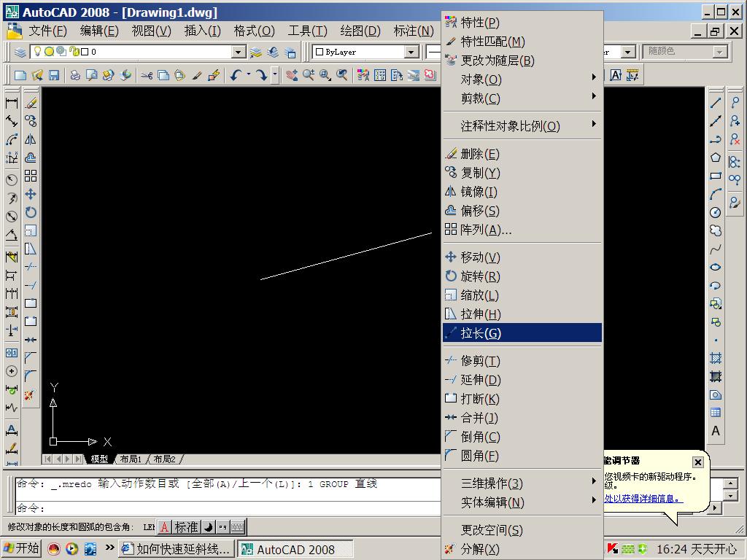The image size is (747, 560).
Task: Click the Rectangle tool in draw toolbar
Action: click(715, 176)
